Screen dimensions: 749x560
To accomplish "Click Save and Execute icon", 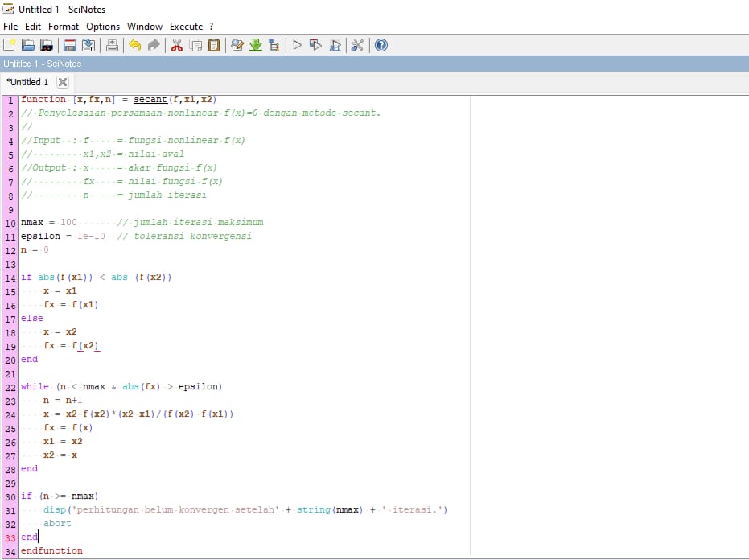I will click(315, 45).
